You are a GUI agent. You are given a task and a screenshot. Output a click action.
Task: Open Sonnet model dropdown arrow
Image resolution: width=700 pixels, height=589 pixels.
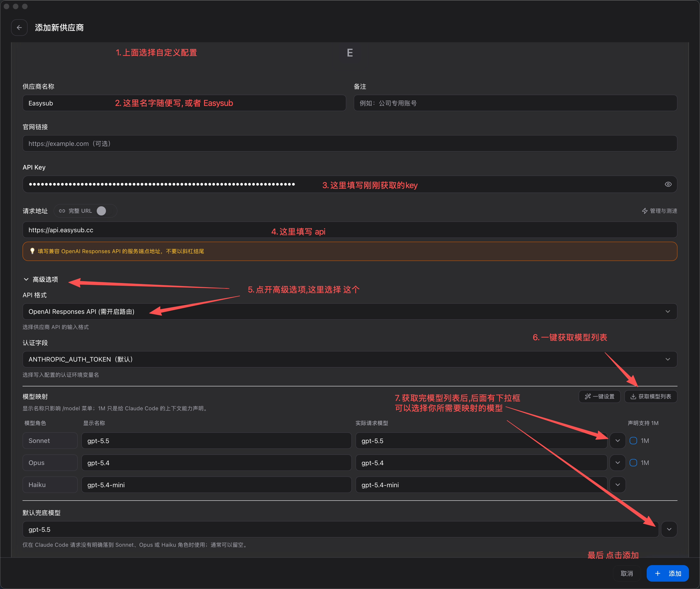[x=617, y=441]
